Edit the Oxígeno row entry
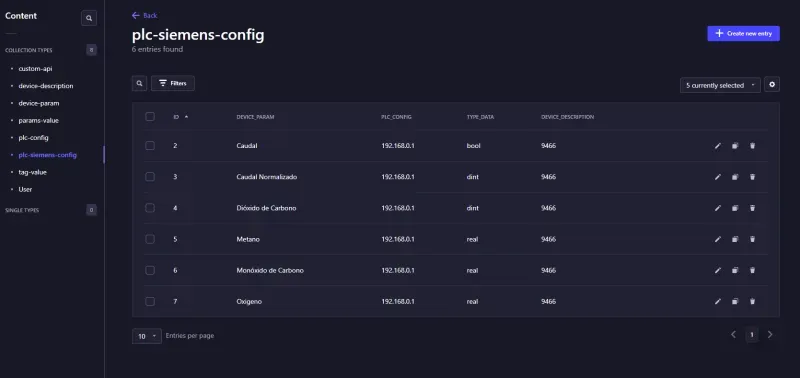 pyautogui.click(x=718, y=301)
